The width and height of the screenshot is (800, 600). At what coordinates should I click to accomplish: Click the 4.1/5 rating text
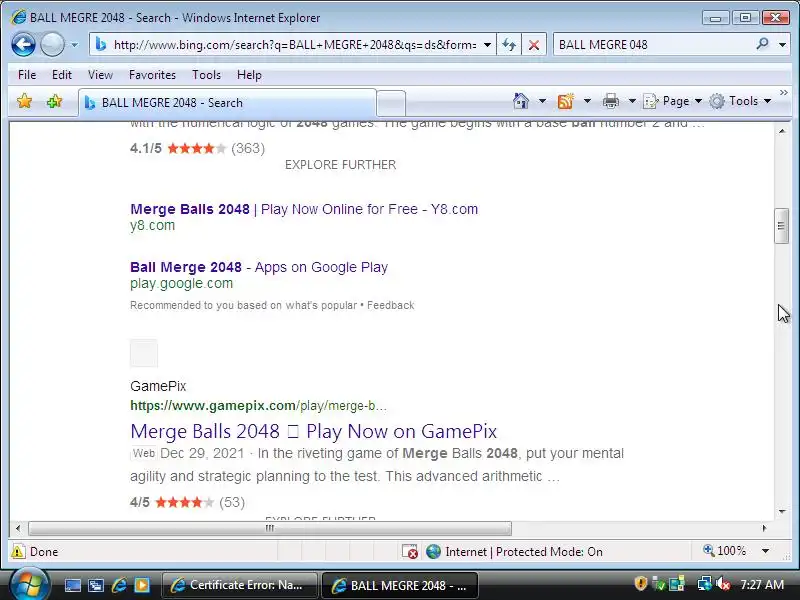pos(146,148)
